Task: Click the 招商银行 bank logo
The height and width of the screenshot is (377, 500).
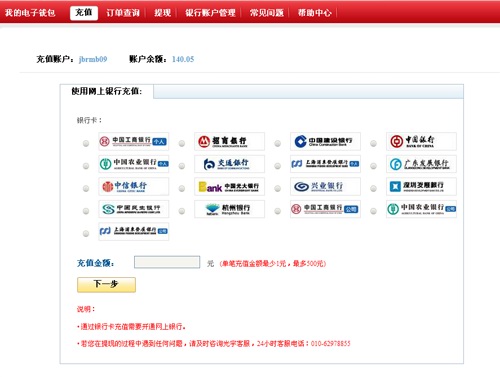Action: click(x=229, y=141)
